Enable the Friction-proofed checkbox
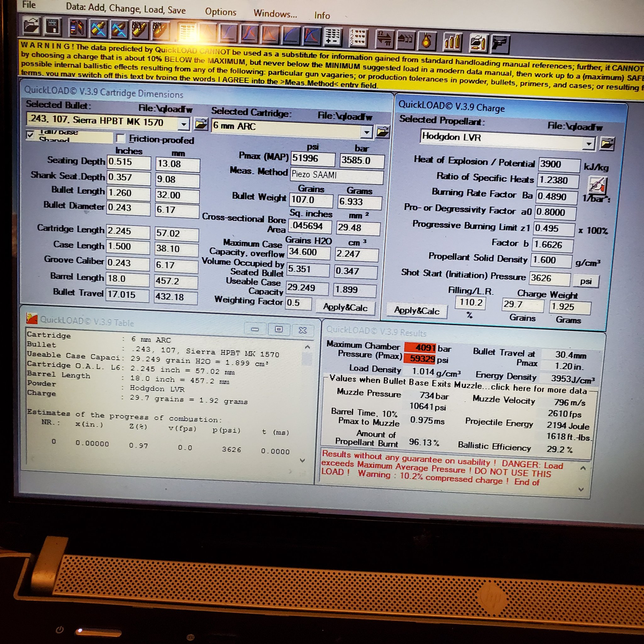644x644 pixels. (120, 138)
